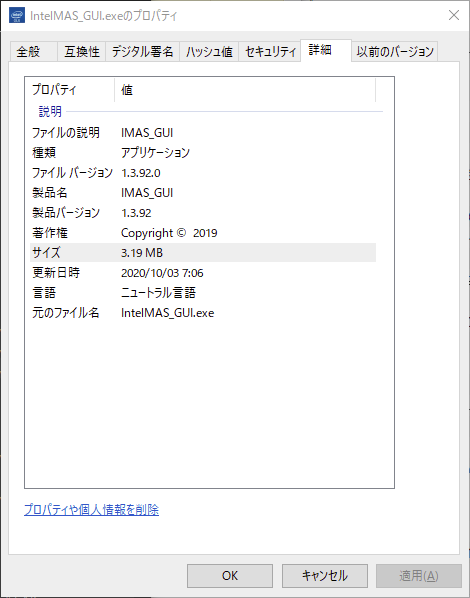Select the サイズ property row

203,252
